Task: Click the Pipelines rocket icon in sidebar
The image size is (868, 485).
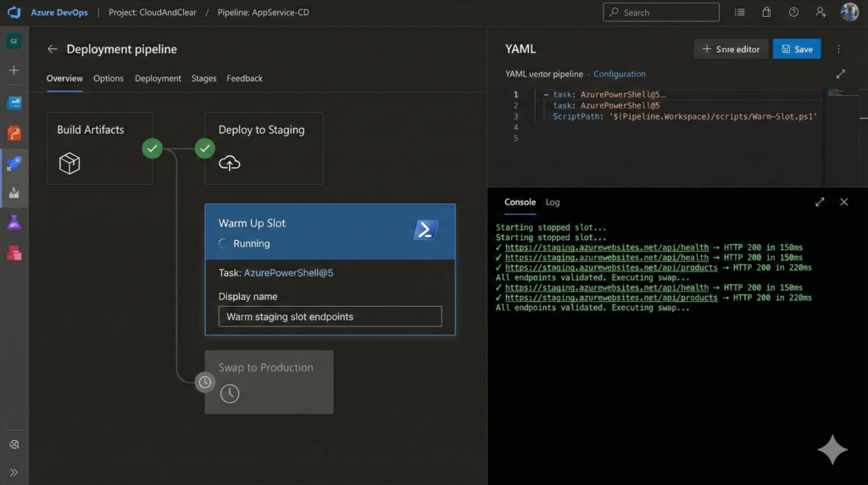Action: tap(14, 163)
